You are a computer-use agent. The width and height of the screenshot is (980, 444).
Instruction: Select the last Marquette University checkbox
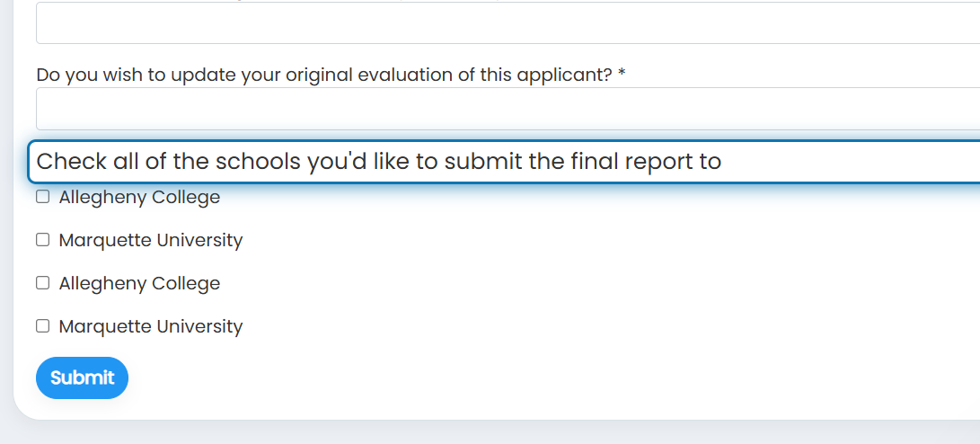(x=42, y=326)
